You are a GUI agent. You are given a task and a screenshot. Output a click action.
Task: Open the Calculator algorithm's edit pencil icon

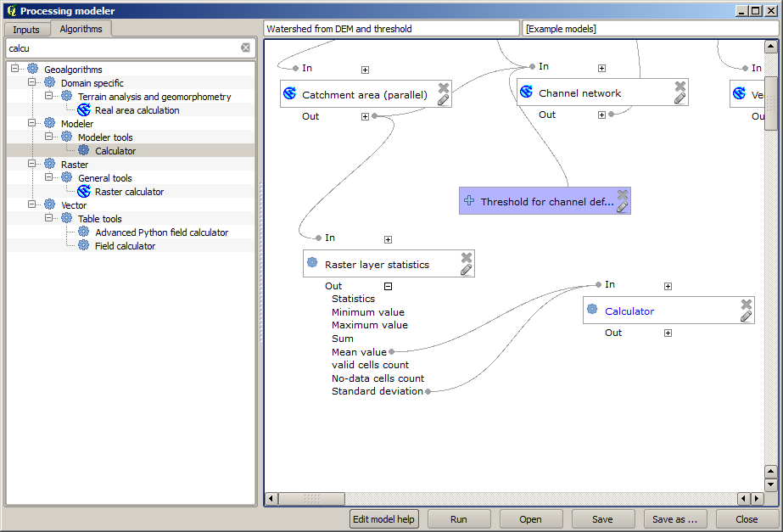tap(746, 317)
